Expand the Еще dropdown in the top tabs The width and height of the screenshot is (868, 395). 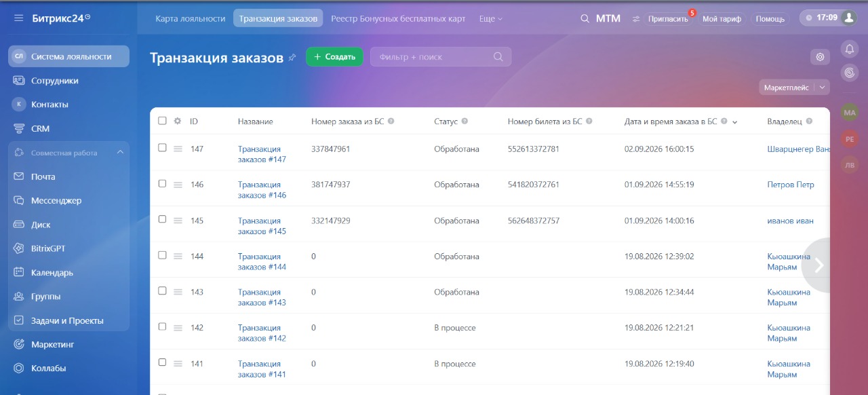coord(491,19)
